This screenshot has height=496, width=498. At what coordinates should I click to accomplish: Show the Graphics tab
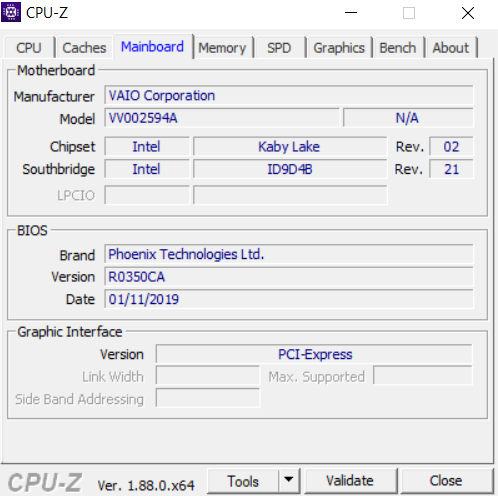point(339,48)
